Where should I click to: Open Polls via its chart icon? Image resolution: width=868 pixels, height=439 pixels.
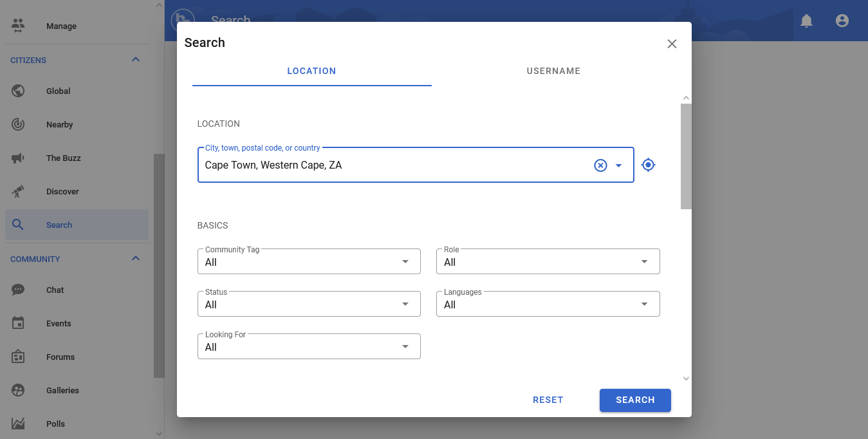[18, 424]
